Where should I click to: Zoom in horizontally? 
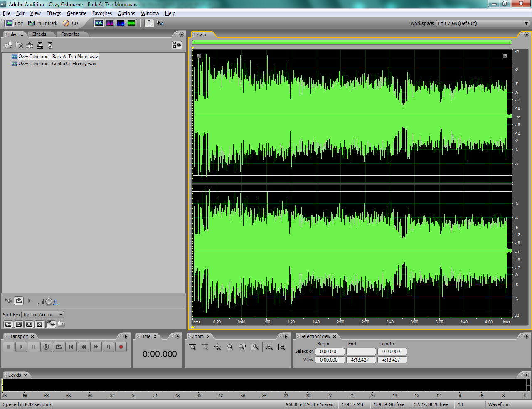192,347
